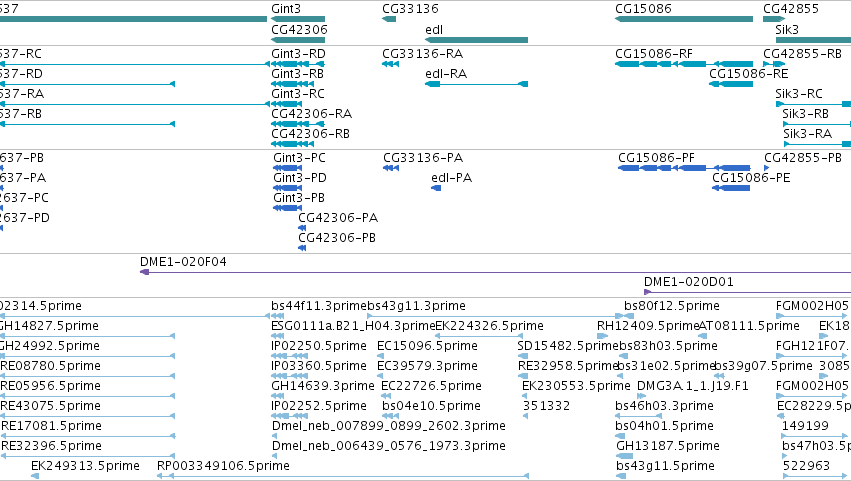
Task: Select Dmel_neb_006439_0576_1973.3prime label
Action: (x=389, y=447)
